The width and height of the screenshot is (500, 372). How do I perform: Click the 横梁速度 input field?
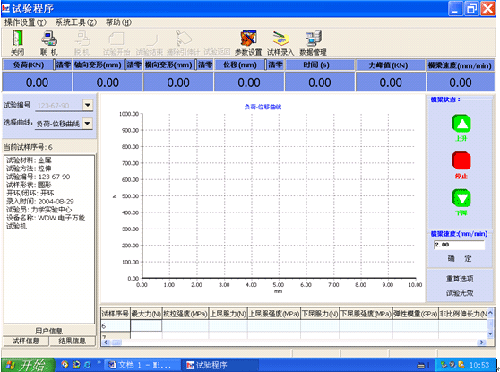[459, 244]
